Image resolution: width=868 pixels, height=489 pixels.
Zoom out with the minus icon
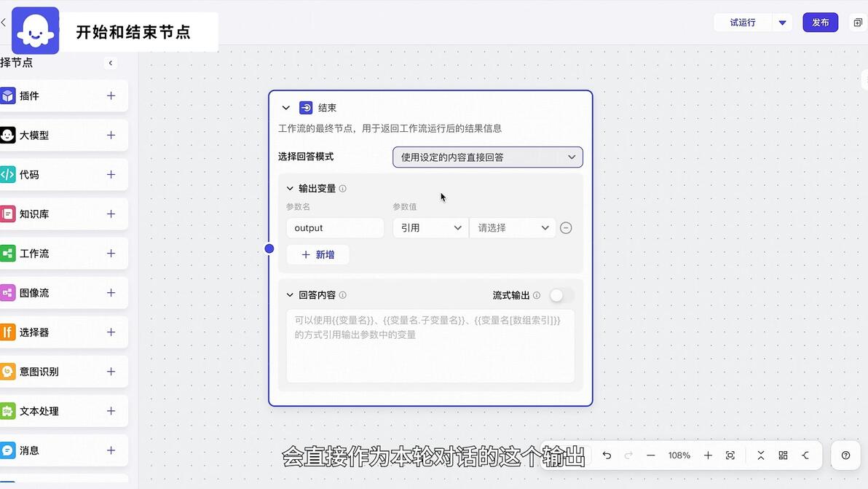tap(651, 455)
